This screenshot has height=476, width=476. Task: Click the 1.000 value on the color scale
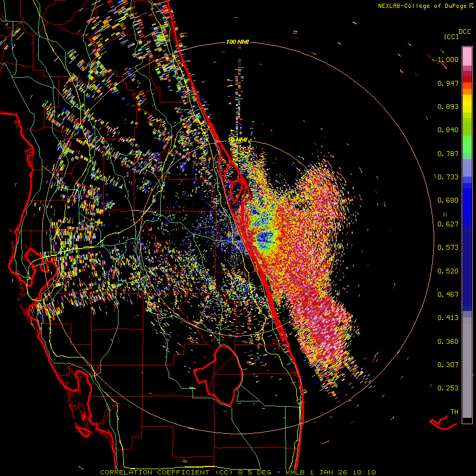(x=448, y=59)
